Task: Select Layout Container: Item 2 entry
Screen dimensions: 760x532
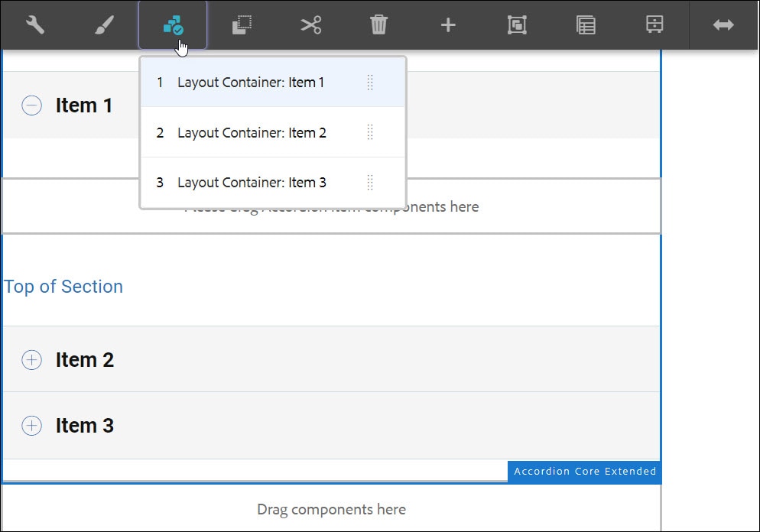Action: tap(273, 132)
